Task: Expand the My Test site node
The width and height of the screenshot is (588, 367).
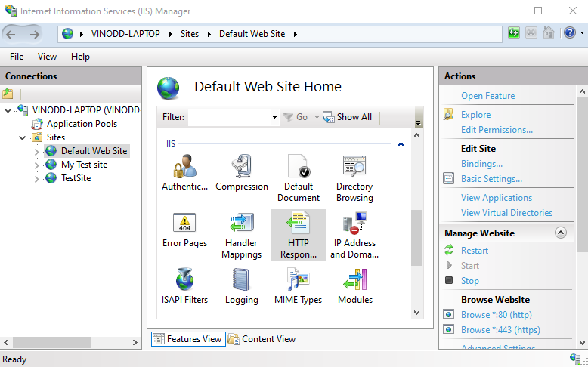Action: coord(36,165)
